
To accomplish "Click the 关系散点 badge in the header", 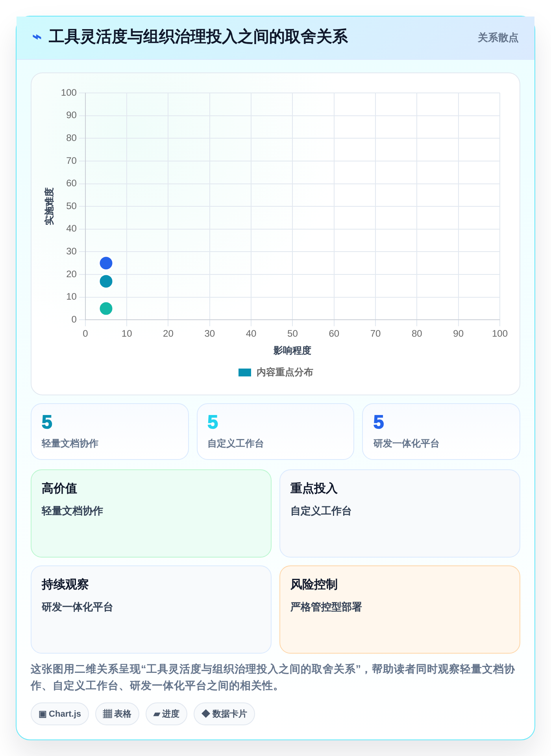I will point(498,38).
